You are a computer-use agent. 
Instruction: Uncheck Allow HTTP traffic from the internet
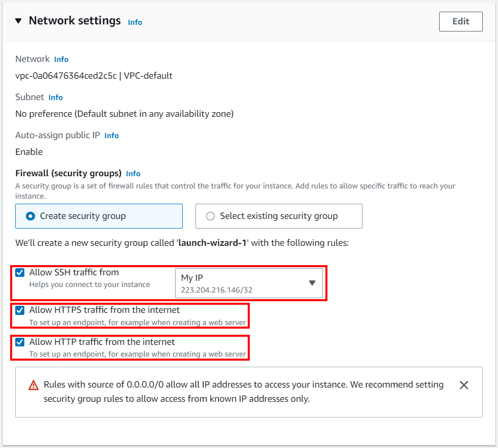click(x=20, y=342)
